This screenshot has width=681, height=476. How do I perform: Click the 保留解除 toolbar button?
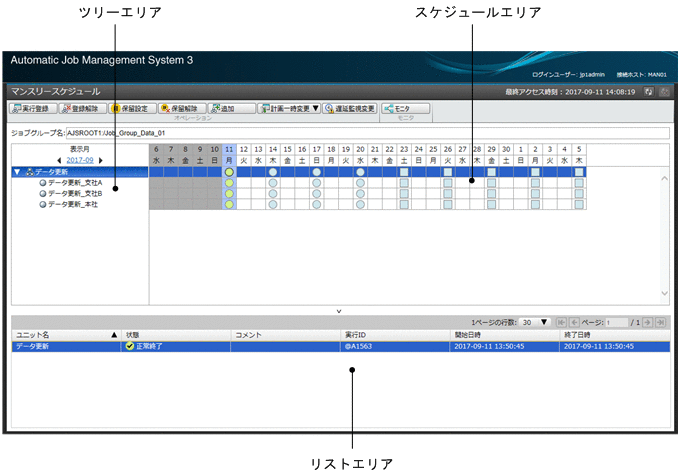182,109
